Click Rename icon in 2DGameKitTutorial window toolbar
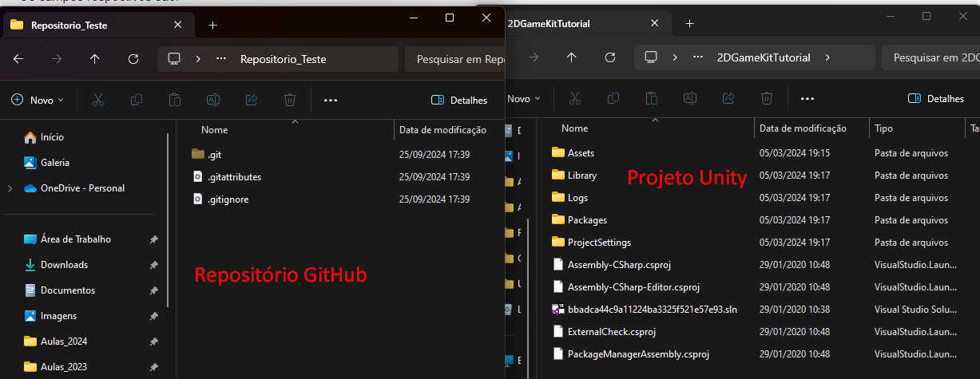 [689, 98]
